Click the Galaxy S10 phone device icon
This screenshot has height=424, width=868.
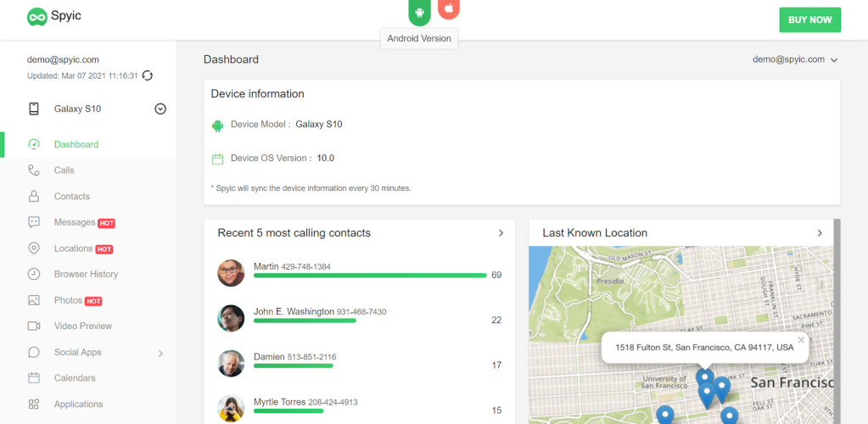coord(34,109)
